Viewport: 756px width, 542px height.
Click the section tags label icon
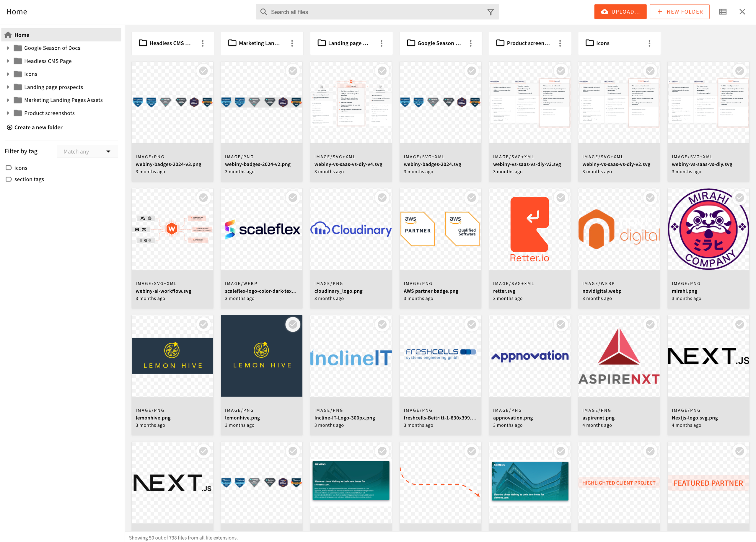9,179
